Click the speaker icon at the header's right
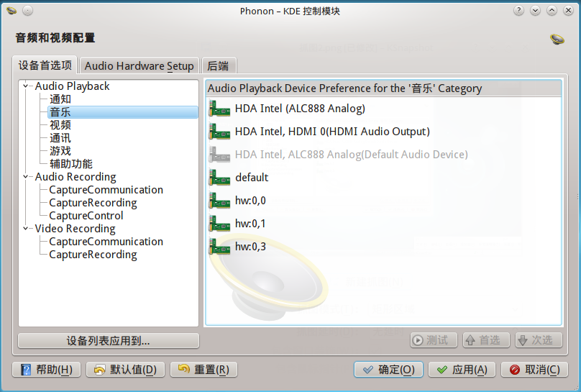This screenshot has height=392, width=581. 557,39
